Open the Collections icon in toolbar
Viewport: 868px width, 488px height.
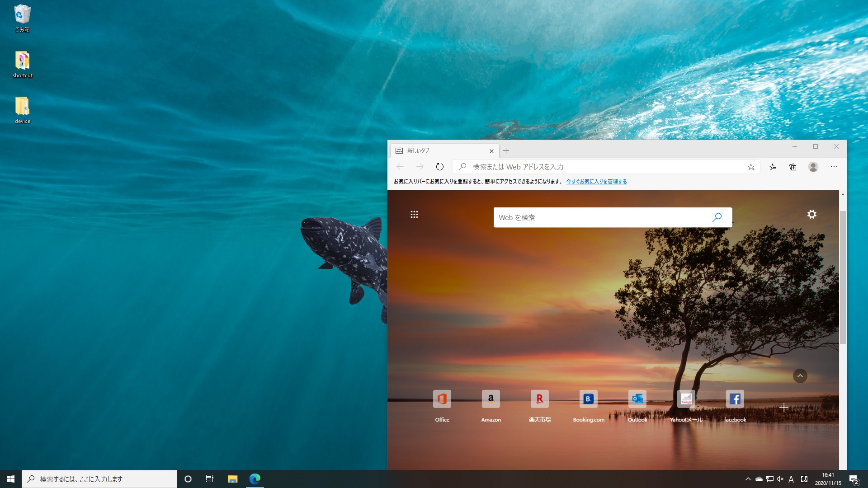[793, 167]
